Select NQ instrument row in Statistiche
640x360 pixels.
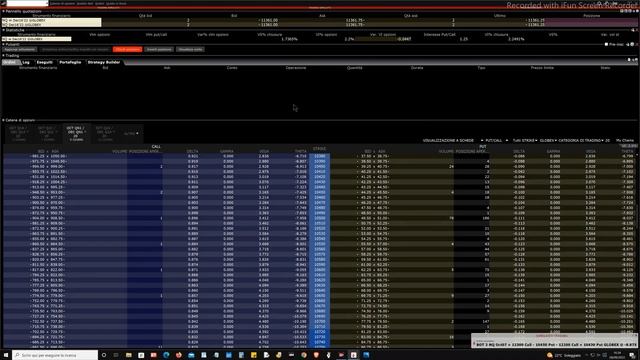click(x=36, y=39)
